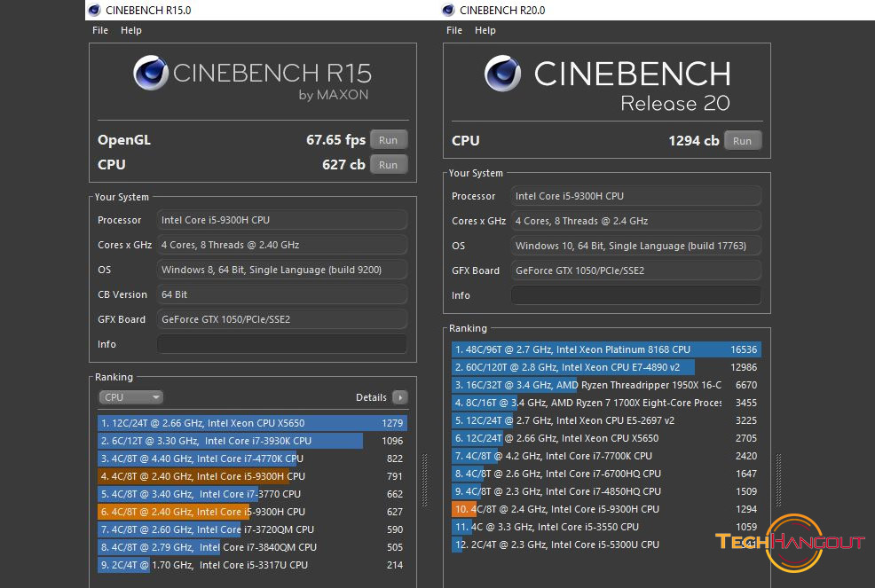Screen dimensions: 875x588
Task: Click the R15 OpenGL score 67.65 fps
Action: (x=335, y=140)
